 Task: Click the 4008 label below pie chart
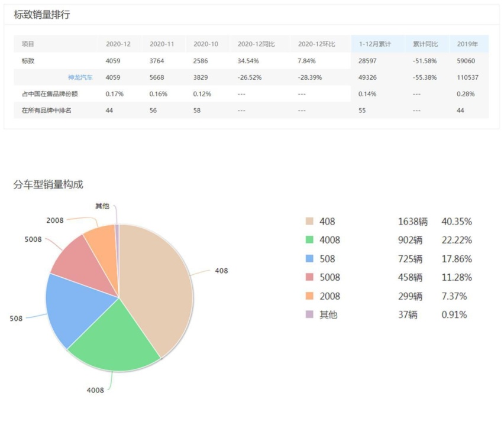[95, 390]
